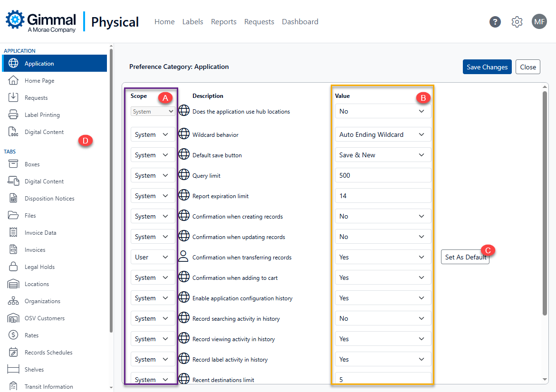Open the Default save button value dropdown
Viewport: 556px width, 392px height.
pyautogui.click(x=383, y=155)
